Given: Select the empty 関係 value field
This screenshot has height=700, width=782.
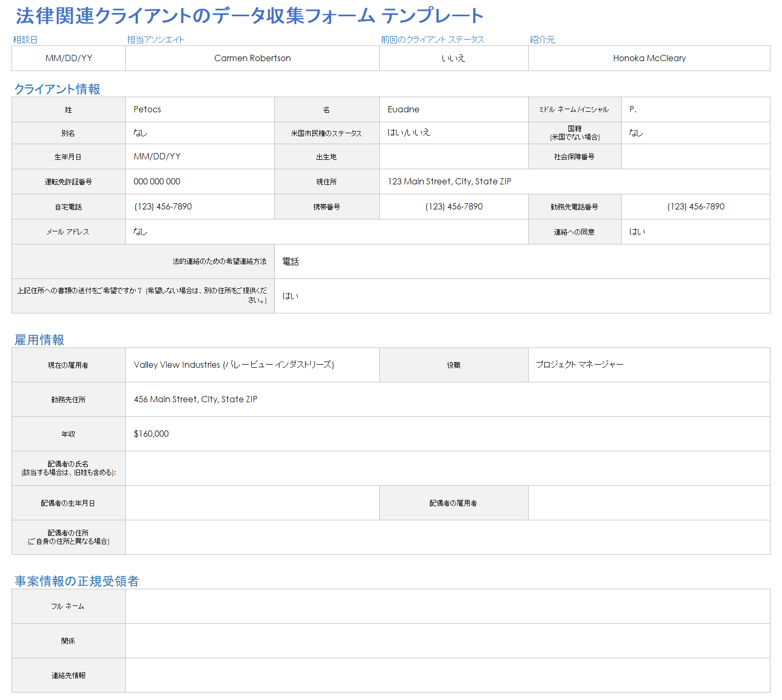Looking at the screenshot, I should (x=448, y=640).
